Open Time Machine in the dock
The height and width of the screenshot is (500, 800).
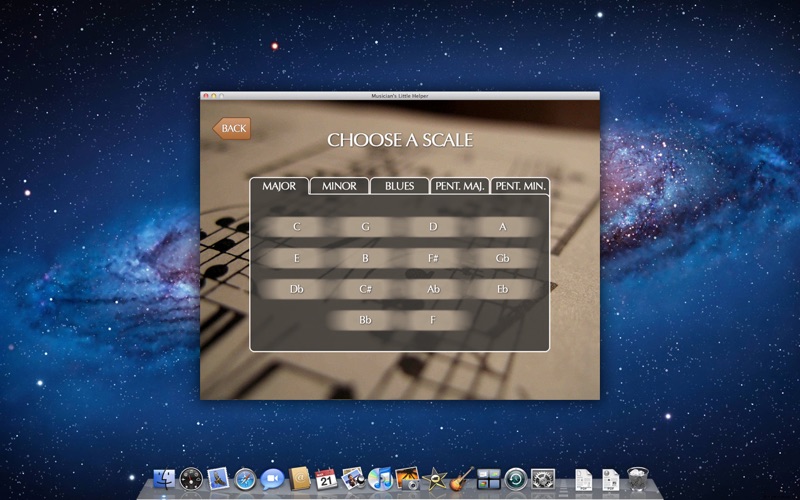(516, 480)
